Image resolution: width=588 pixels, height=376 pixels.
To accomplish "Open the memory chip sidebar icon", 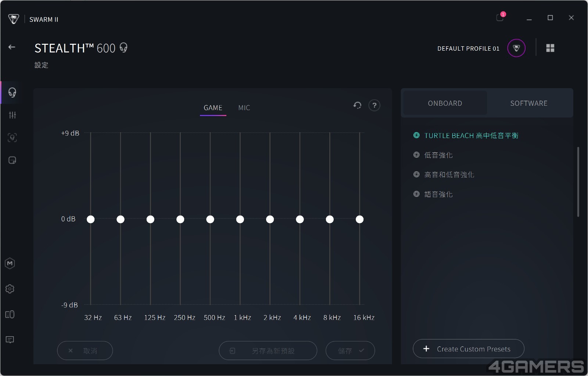I will coord(12,160).
